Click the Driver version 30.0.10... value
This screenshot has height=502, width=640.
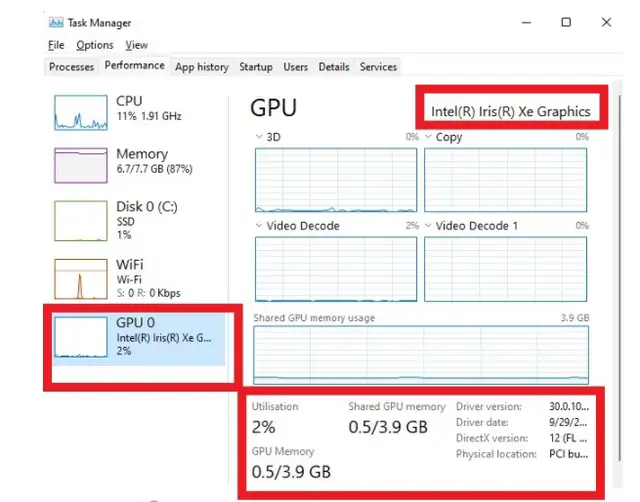pos(569,406)
